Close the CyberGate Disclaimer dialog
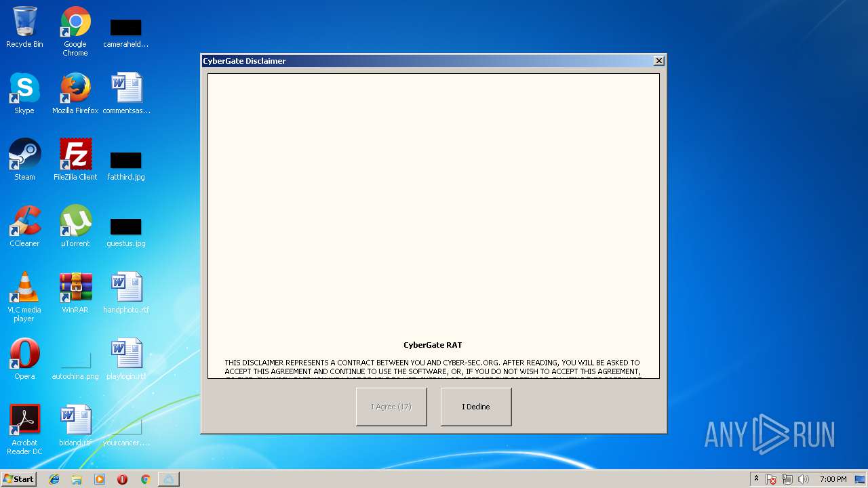 coord(658,61)
